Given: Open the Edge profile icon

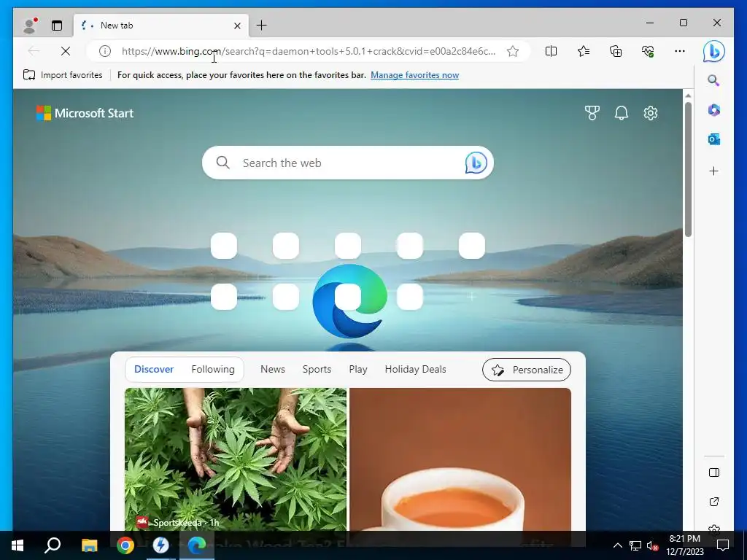Looking at the screenshot, I should click(x=30, y=26).
